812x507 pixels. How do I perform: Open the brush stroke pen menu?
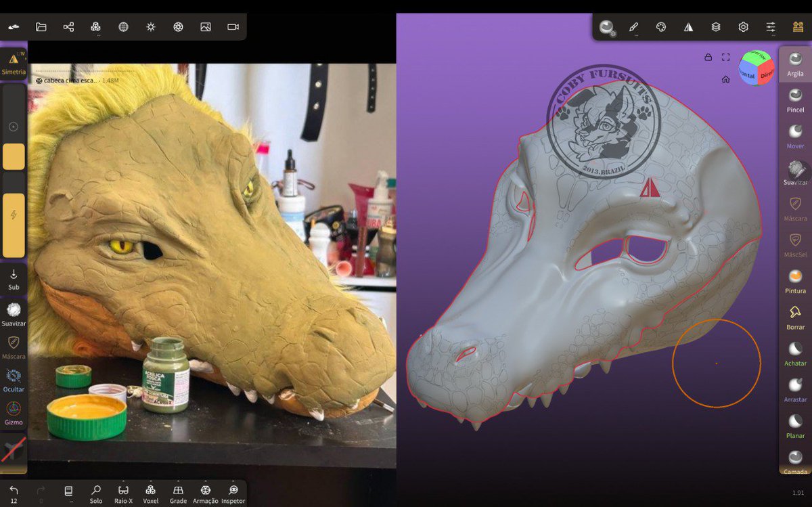633,27
